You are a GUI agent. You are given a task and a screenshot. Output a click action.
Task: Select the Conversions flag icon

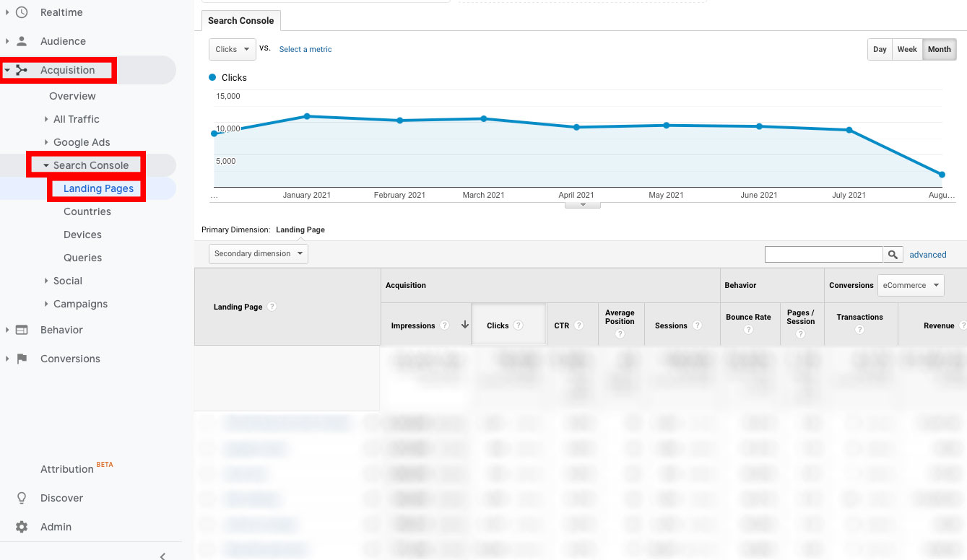click(22, 359)
